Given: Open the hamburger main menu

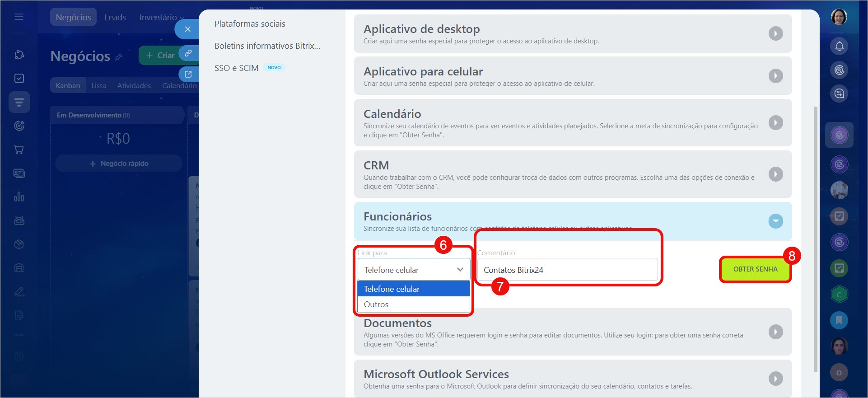Looking at the screenshot, I should [19, 17].
